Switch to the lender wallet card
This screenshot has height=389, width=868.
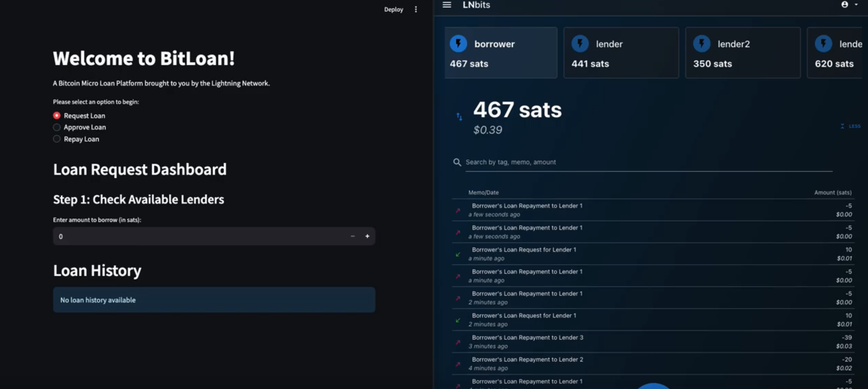click(621, 53)
